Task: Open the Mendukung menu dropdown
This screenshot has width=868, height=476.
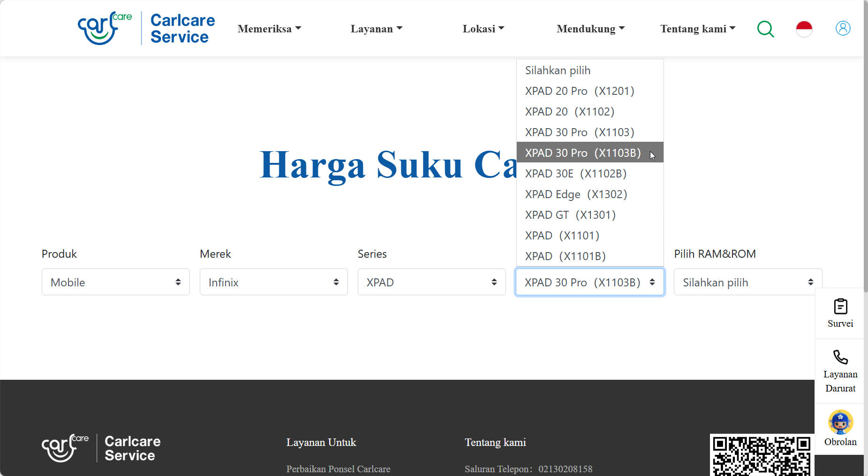Action: pos(591,29)
